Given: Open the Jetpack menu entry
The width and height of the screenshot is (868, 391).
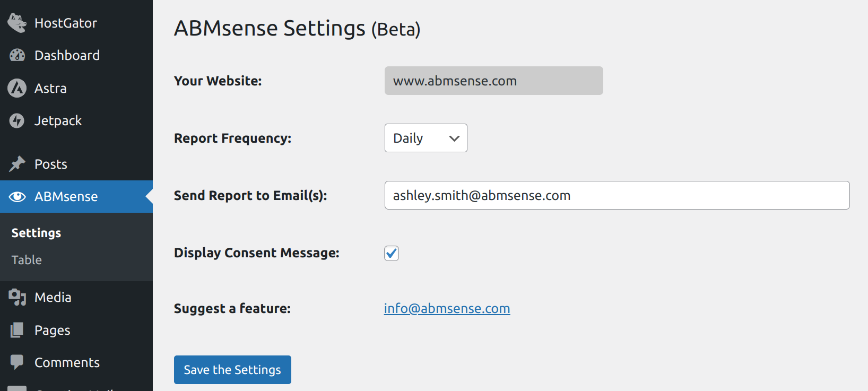Looking at the screenshot, I should click(58, 121).
